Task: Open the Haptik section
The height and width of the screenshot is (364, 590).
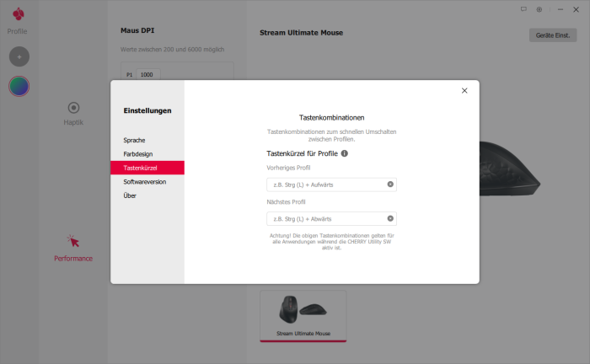Action: [x=73, y=114]
